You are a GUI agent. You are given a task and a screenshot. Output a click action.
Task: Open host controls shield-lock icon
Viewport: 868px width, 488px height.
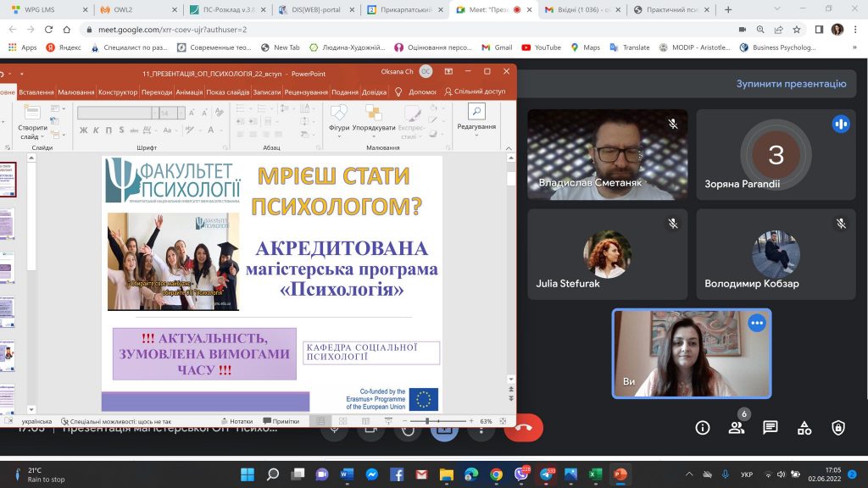pos(838,428)
